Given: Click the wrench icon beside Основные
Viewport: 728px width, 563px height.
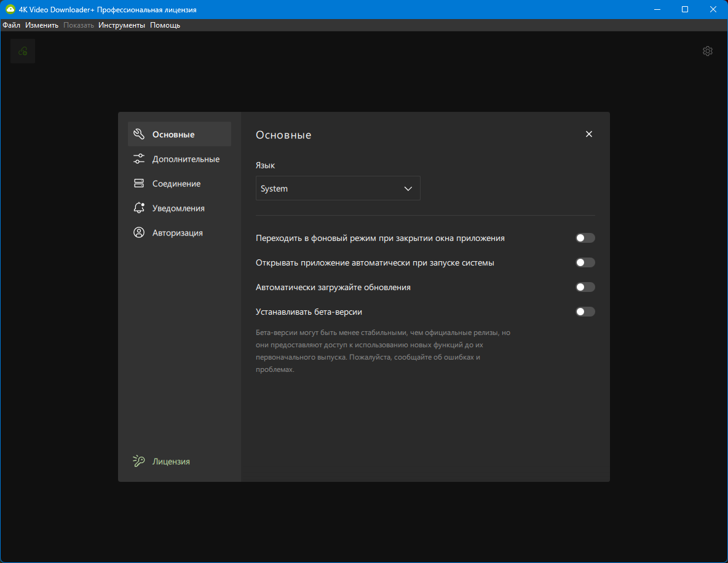Looking at the screenshot, I should click(x=139, y=134).
